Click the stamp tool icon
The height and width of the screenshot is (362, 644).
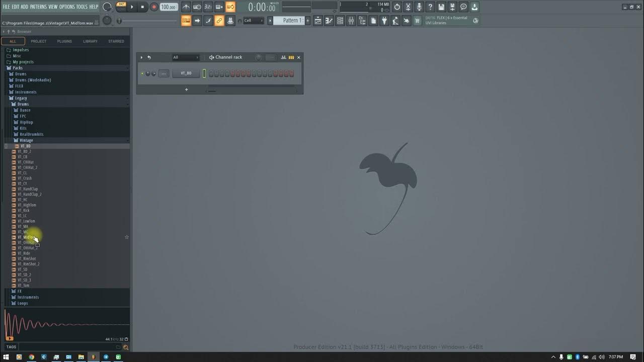tap(230, 21)
